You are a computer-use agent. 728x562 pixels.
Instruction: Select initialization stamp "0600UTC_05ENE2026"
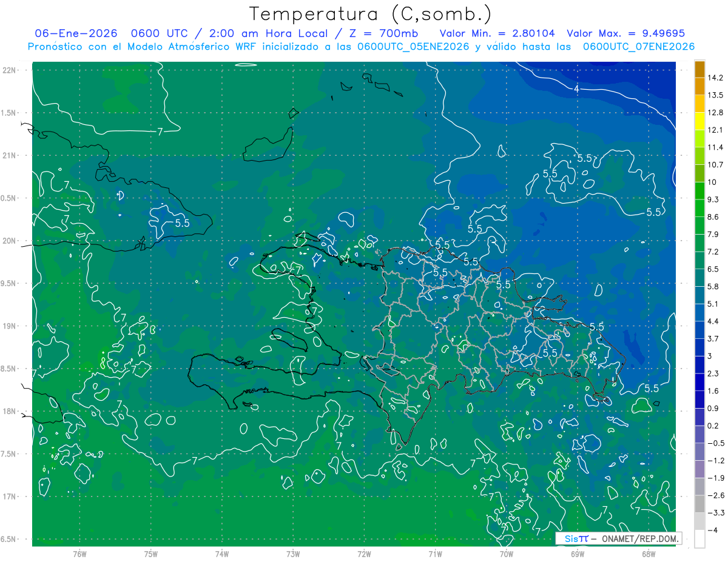414,47
